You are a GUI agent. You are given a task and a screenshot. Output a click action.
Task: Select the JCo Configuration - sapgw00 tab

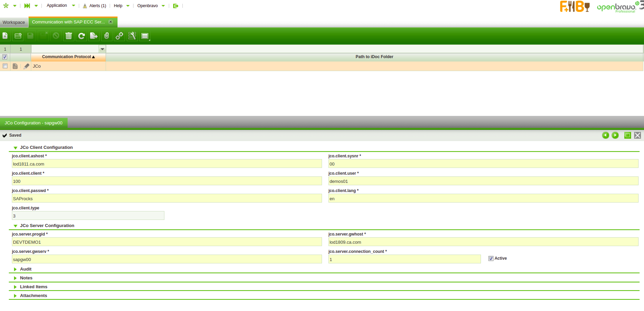[x=34, y=123]
